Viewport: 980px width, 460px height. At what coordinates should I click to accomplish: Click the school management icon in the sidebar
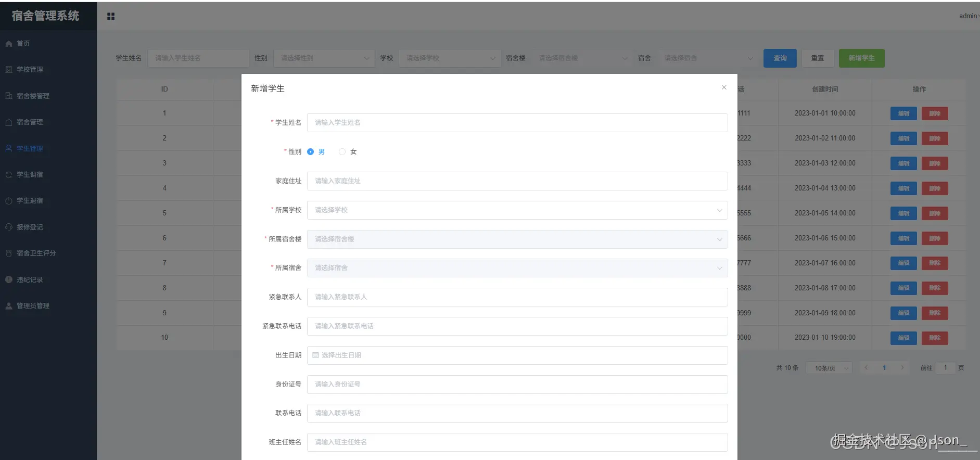tap(9, 70)
